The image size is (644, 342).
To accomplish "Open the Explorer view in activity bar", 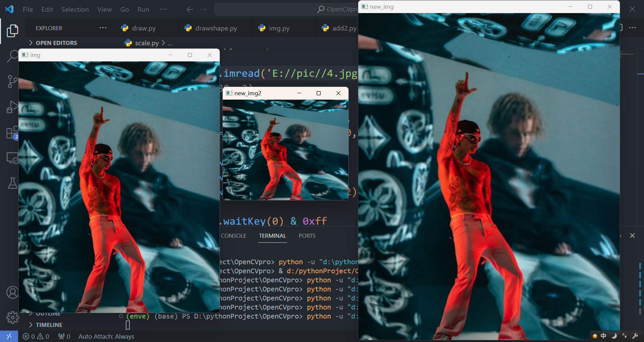I will 12,31.
